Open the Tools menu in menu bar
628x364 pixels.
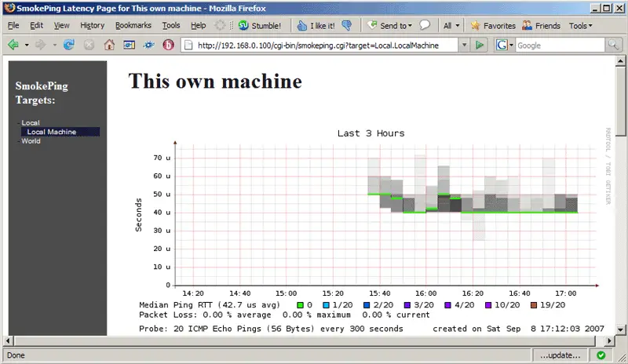(x=171, y=25)
